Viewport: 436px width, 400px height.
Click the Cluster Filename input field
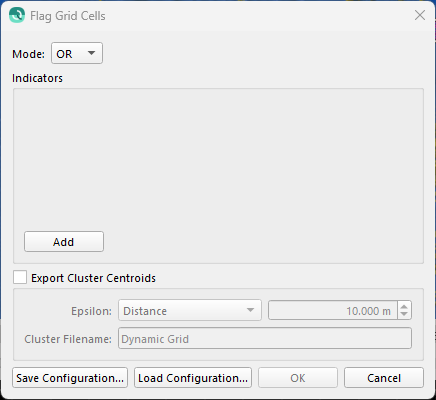tap(265, 338)
